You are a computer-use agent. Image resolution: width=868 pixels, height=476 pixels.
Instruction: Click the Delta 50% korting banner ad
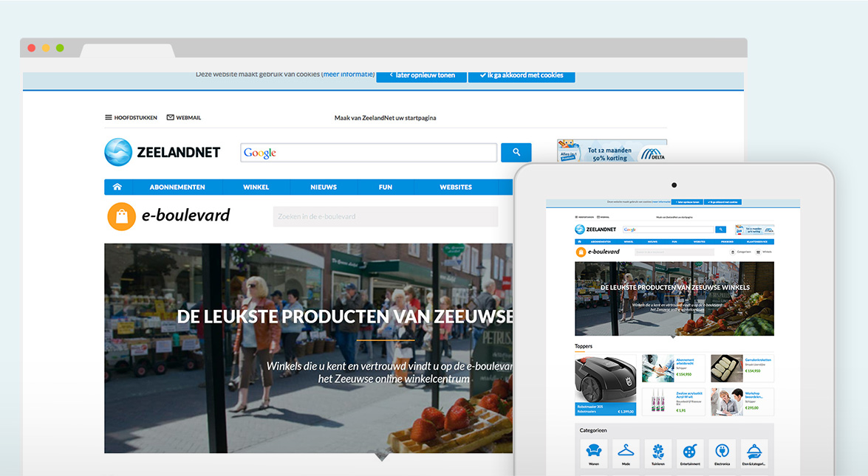click(x=612, y=151)
